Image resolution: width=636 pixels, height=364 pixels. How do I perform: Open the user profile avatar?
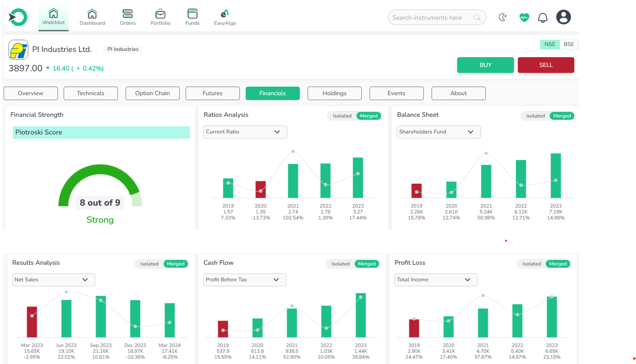(563, 17)
